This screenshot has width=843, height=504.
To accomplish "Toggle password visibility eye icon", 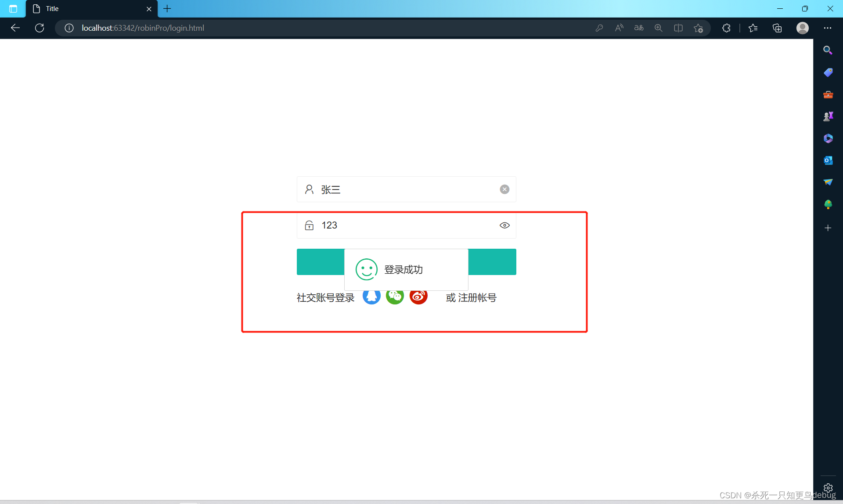I will (x=504, y=225).
